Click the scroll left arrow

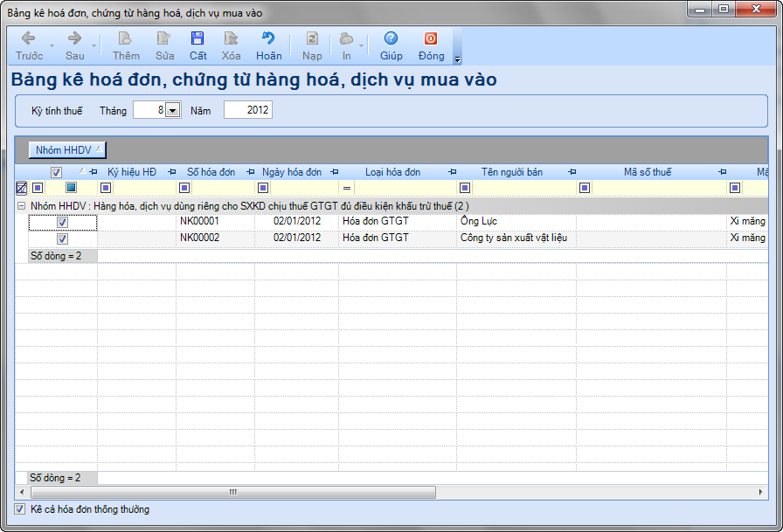(x=22, y=492)
